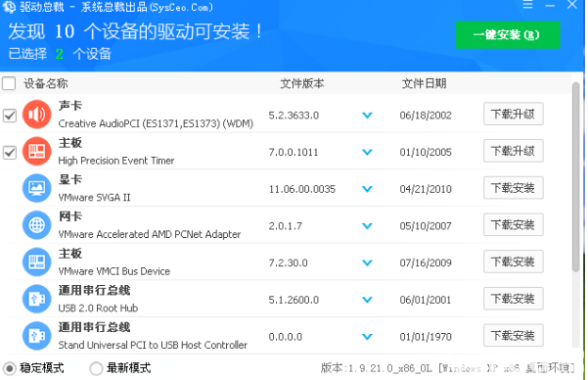The image size is (588, 380).
Task: Click the display card icon for VMware SVGA II
Action: click(37, 188)
